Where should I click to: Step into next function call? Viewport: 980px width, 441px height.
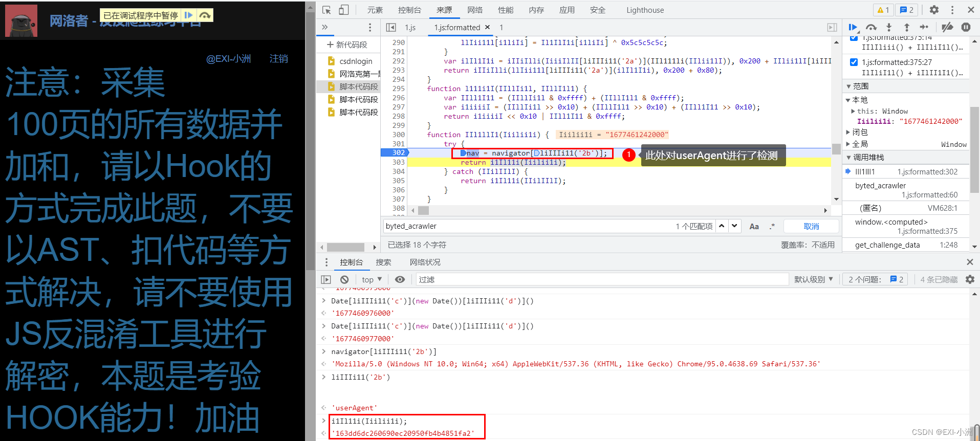click(889, 27)
